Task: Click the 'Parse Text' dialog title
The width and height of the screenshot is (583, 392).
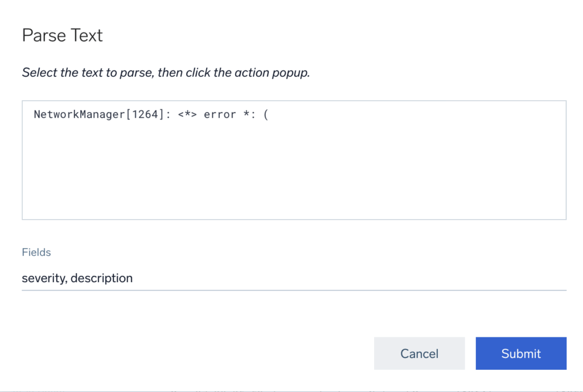Action: point(62,35)
